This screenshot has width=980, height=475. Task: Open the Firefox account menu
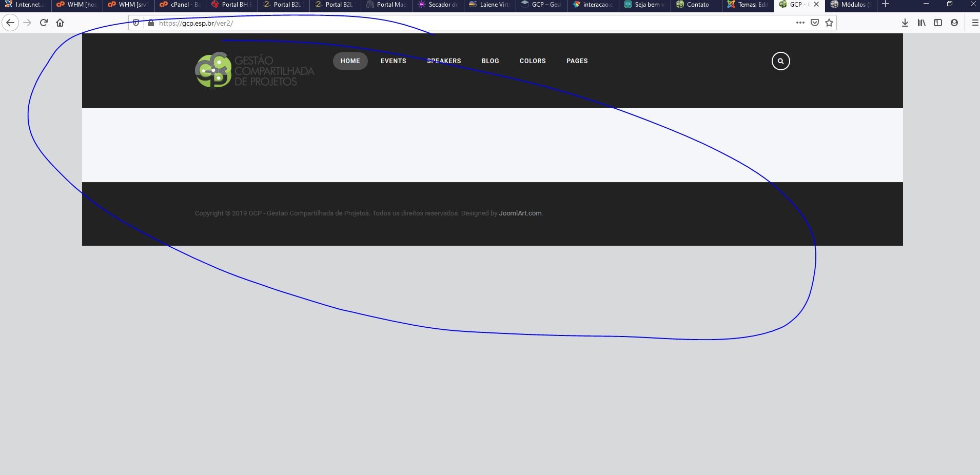click(954, 23)
